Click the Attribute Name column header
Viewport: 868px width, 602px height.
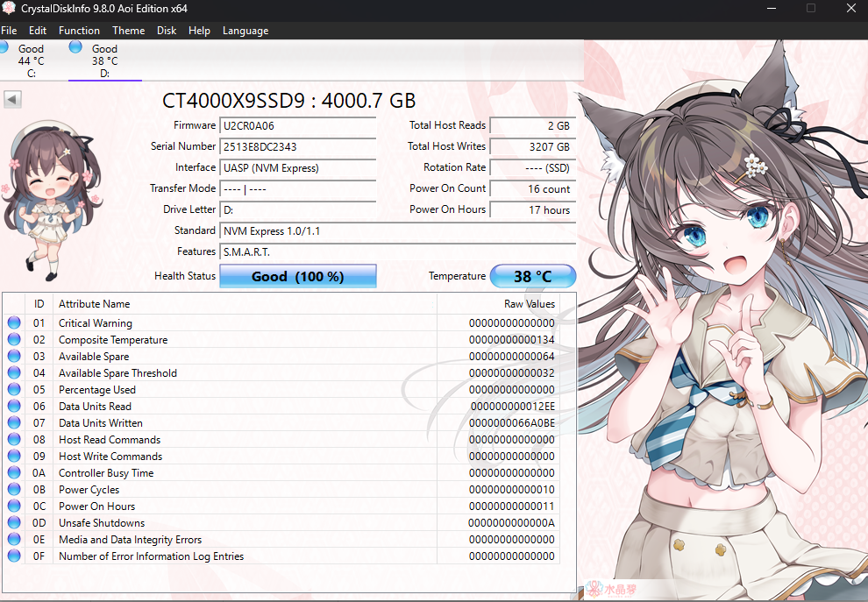pos(94,304)
